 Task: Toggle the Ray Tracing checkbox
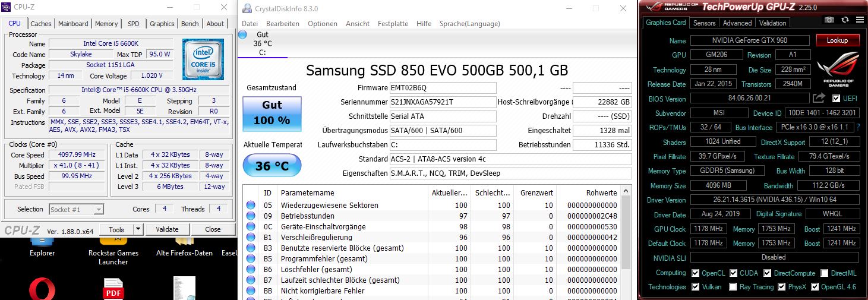point(734,287)
